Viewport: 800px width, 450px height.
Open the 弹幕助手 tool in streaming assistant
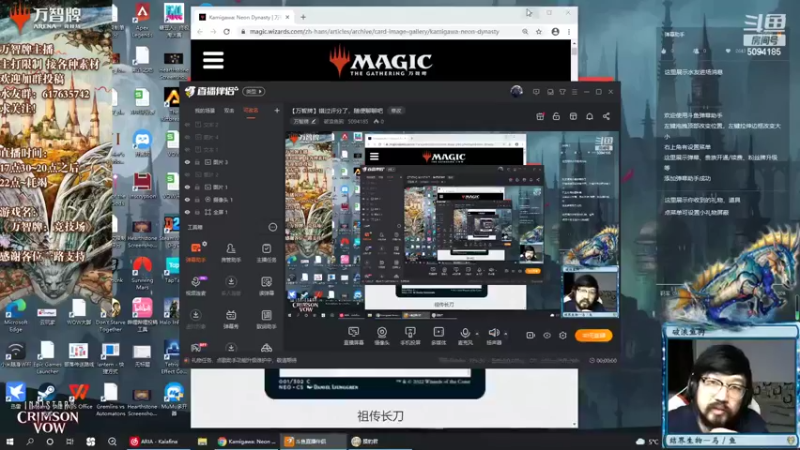pyautogui.click(x=196, y=252)
